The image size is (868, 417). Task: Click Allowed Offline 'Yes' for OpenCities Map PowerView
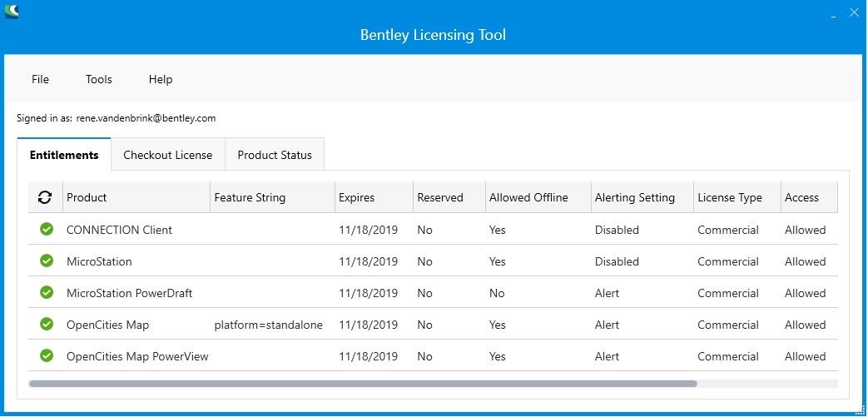(497, 356)
